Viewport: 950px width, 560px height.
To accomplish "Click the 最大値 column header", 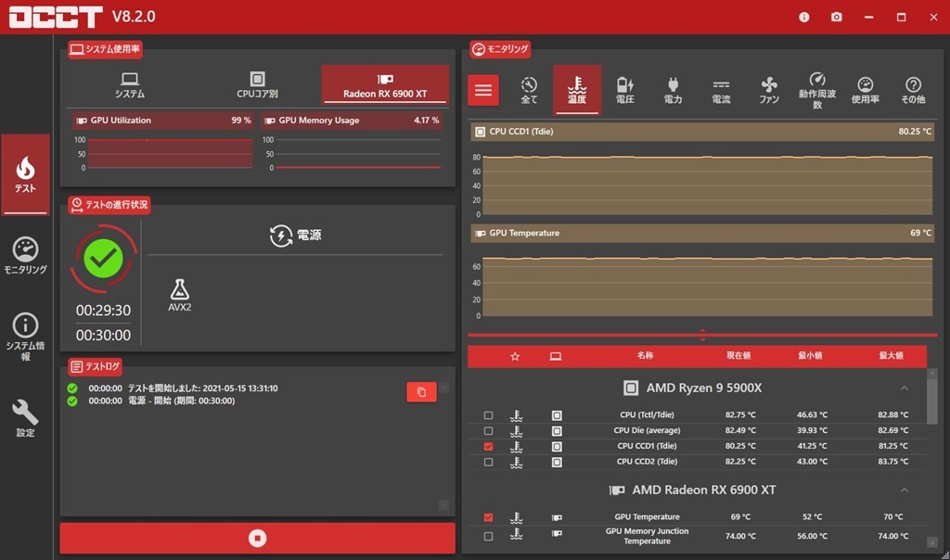I will (891, 356).
